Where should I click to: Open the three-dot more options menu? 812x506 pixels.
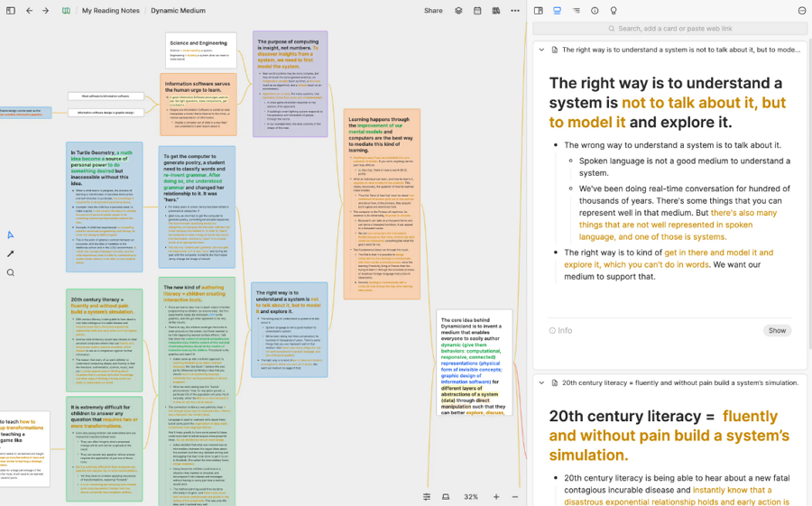click(x=515, y=11)
